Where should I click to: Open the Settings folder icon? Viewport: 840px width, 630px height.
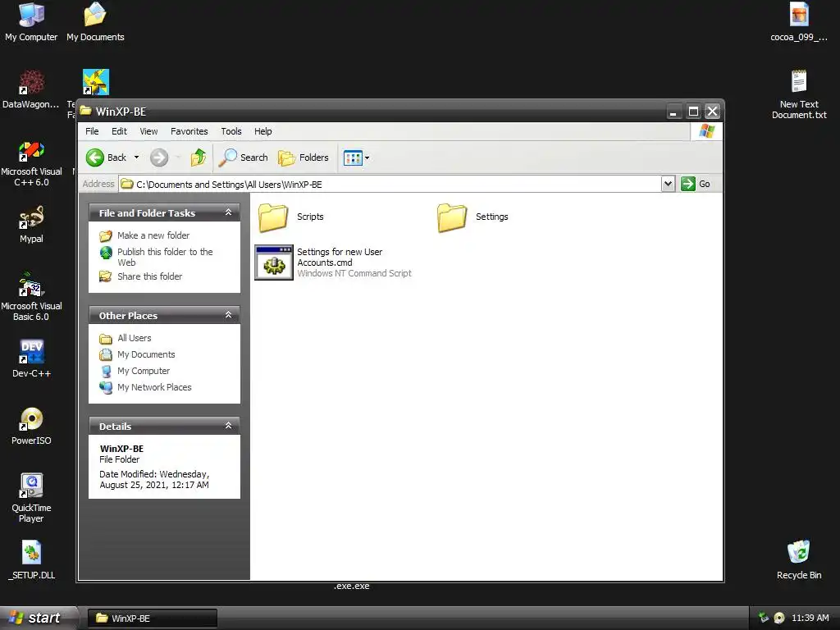click(x=452, y=217)
